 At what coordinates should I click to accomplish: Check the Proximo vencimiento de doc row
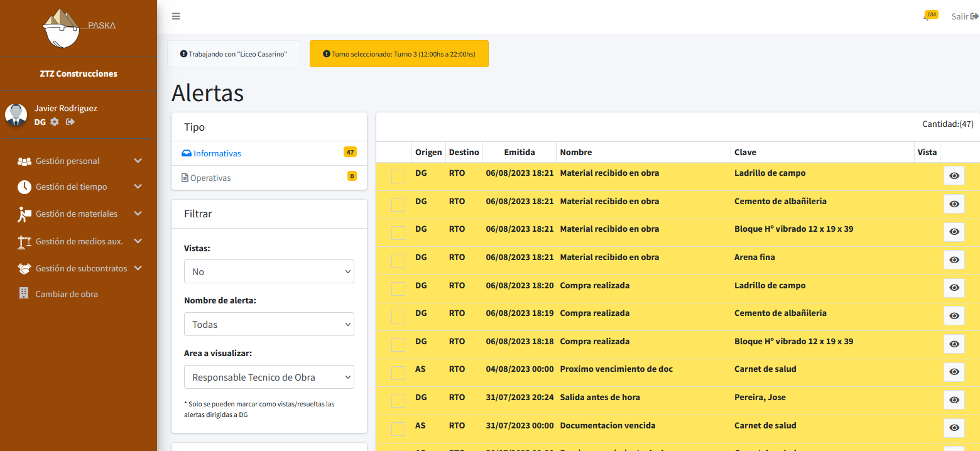point(398,372)
